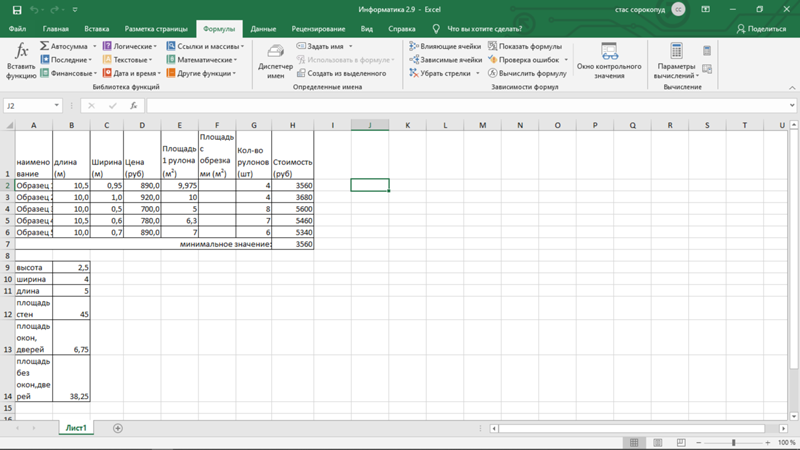Click the Поделиться share button

(x=761, y=29)
